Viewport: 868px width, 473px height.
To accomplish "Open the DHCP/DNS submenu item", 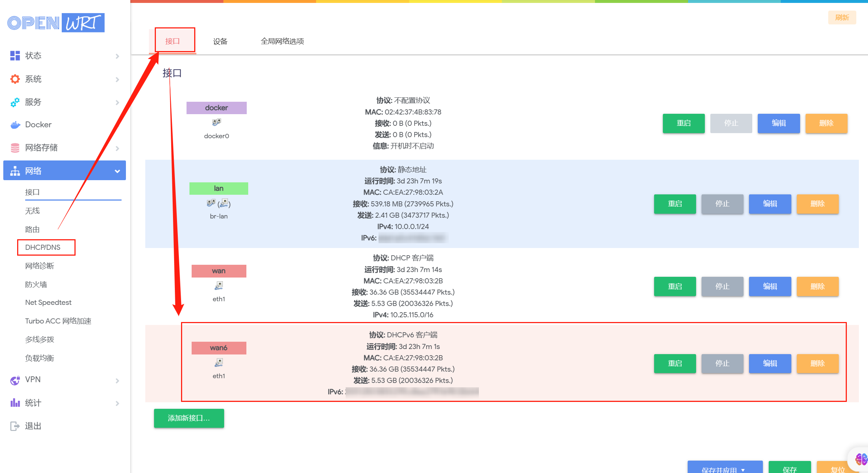I will coord(43,247).
